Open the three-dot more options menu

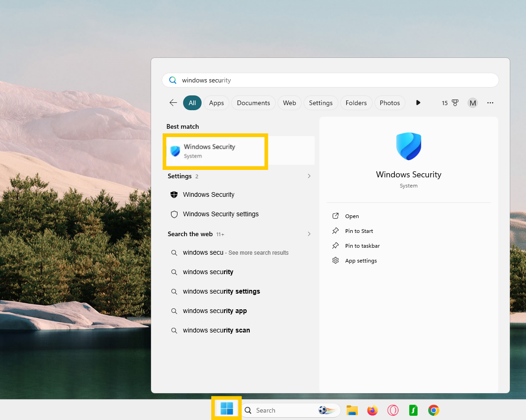tap(490, 103)
